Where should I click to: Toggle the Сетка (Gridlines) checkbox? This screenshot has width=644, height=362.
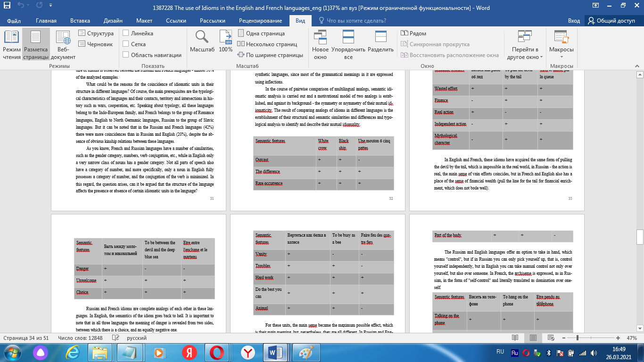click(x=126, y=44)
